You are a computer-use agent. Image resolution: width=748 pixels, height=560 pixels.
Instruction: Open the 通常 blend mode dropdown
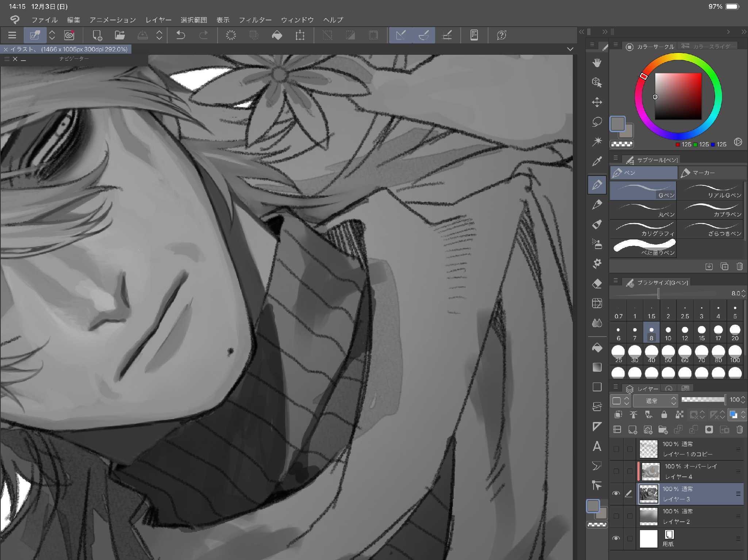(x=656, y=400)
